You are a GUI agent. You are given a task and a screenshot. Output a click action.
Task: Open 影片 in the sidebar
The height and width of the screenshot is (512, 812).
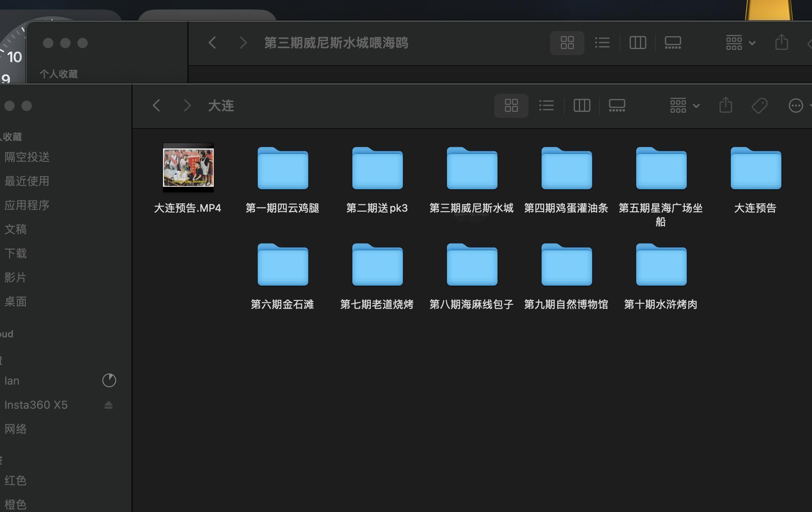point(15,278)
